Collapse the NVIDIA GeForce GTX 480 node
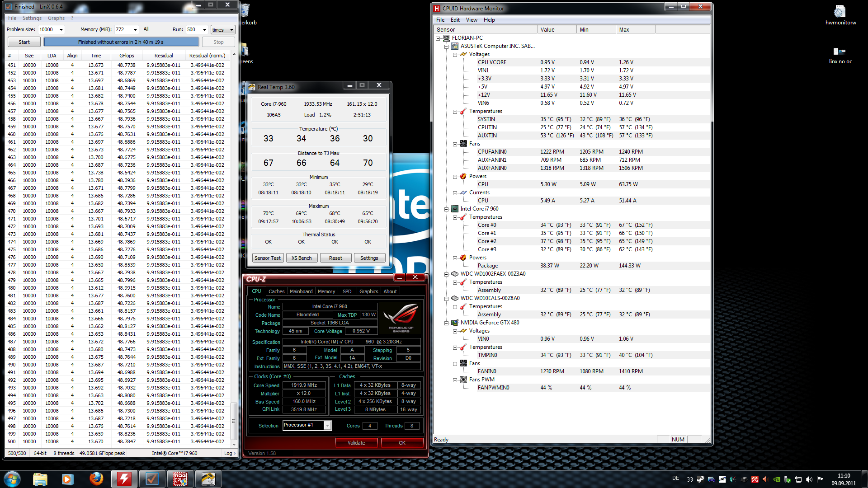Image resolution: width=868 pixels, height=488 pixels. [446, 323]
